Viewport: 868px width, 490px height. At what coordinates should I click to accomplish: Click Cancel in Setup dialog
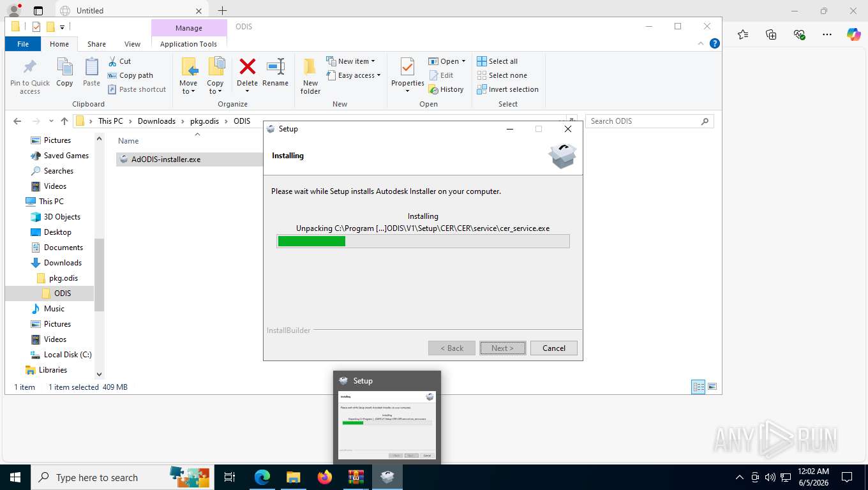coord(554,348)
